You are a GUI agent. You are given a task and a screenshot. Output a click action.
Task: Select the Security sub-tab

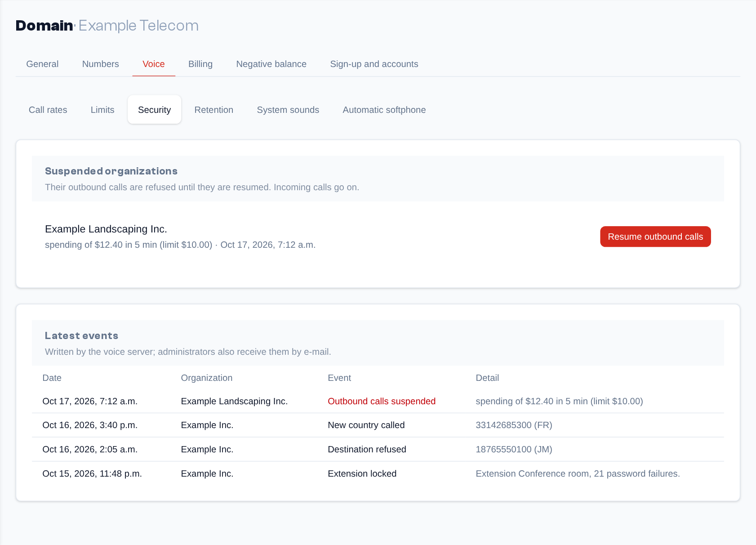click(x=154, y=110)
